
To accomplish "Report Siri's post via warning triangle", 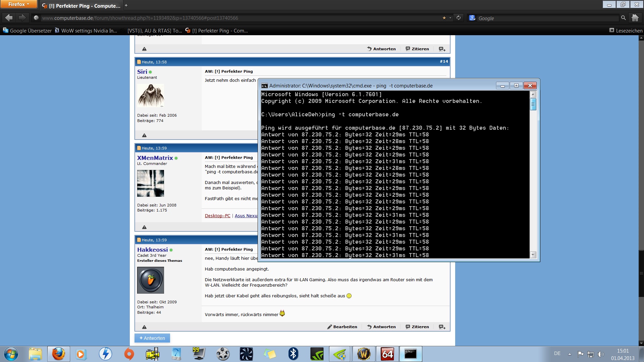I will tap(144, 135).
